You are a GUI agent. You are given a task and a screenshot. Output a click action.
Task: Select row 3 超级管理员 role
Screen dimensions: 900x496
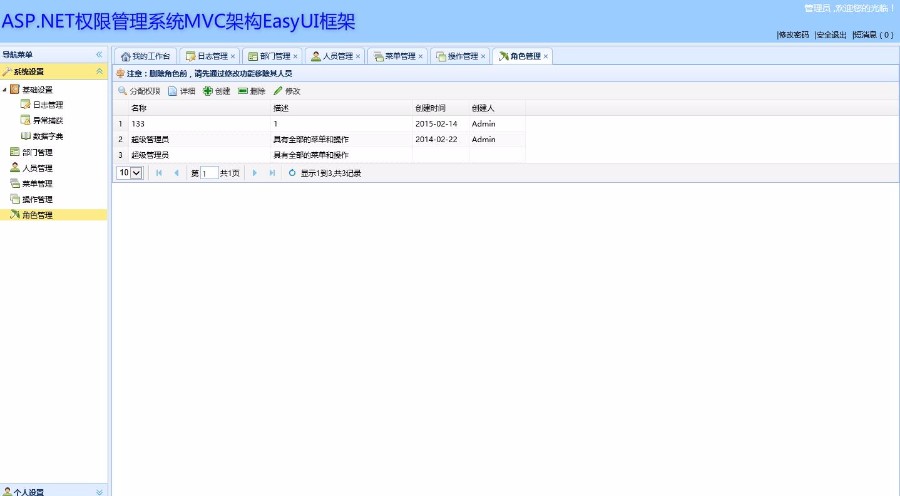coord(319,155)
